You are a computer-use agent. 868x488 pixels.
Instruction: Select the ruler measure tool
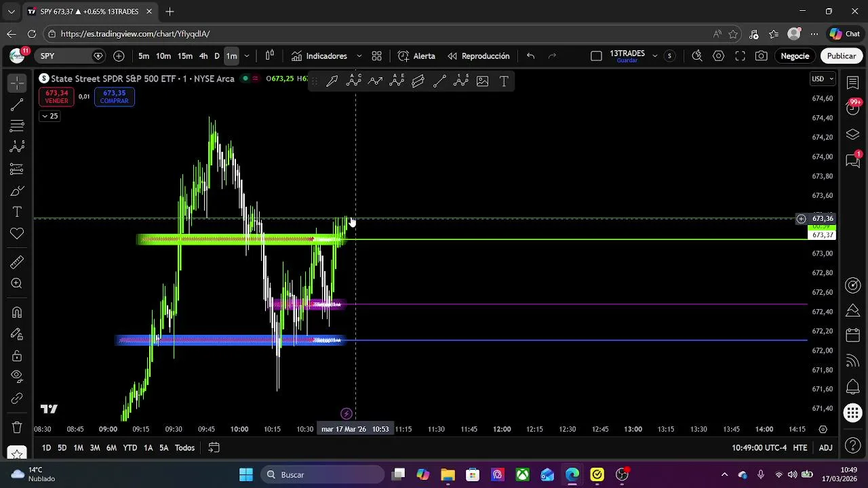point(17,262)
